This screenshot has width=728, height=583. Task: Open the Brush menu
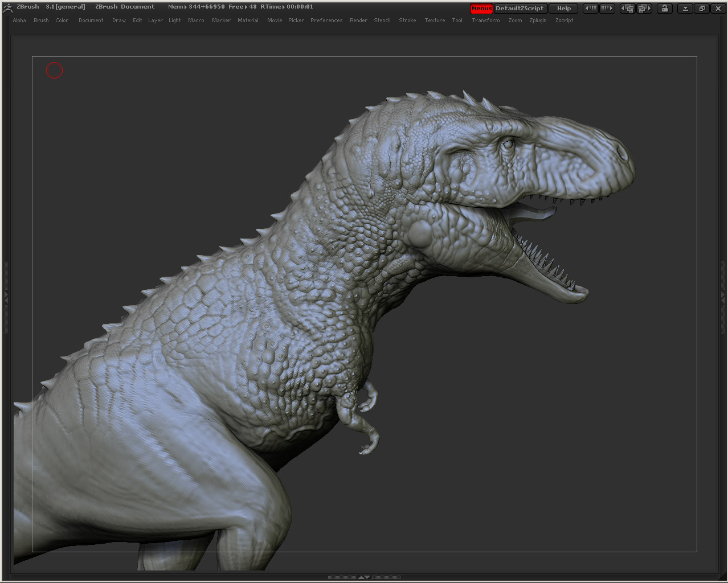[41, 20]
